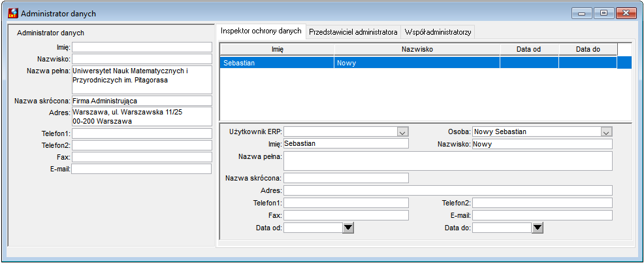Expand the Użytkownik ERP dropdown
This screenshot has height=263, width=644.
pyautogui.click(x=402, y=131)
